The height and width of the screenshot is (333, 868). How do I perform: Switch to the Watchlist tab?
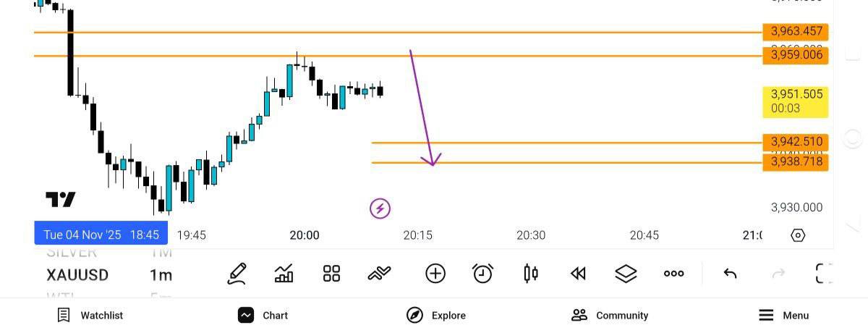pyautogui.click(x=90, y=316)
